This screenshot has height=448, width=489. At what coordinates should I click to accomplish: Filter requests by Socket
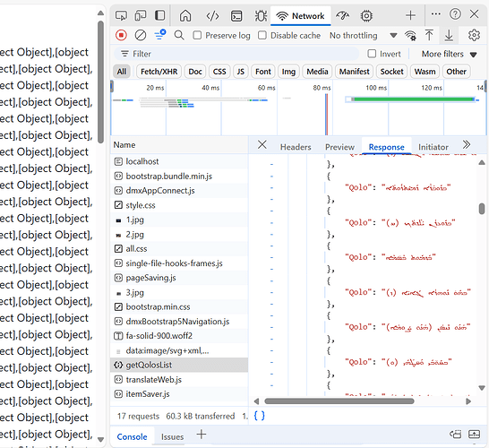[x=391, y=72]
